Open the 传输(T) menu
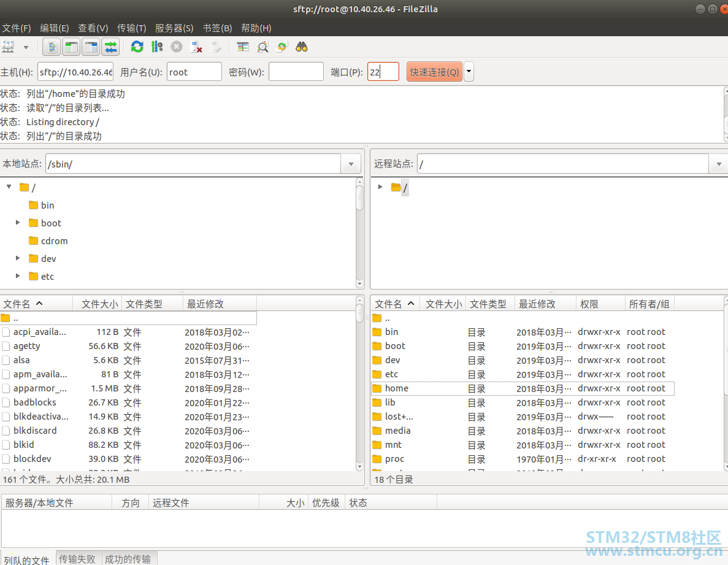Screen dimensions: 728x565 tap(131, 28)
